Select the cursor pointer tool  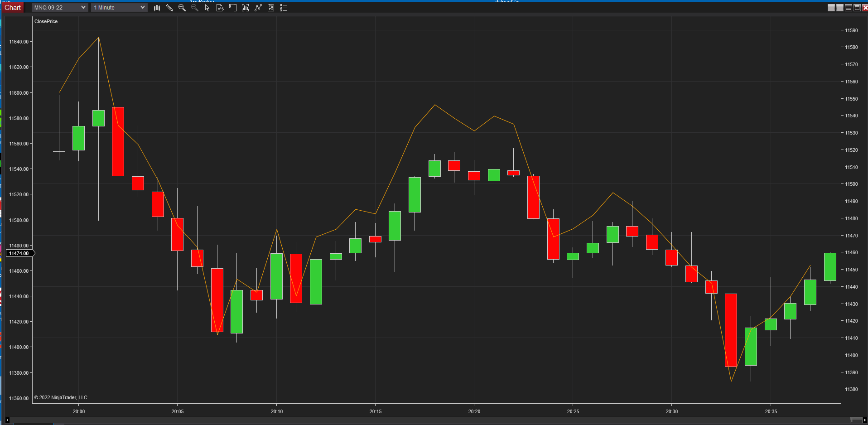pyautogui.click(x=207, y=8)
